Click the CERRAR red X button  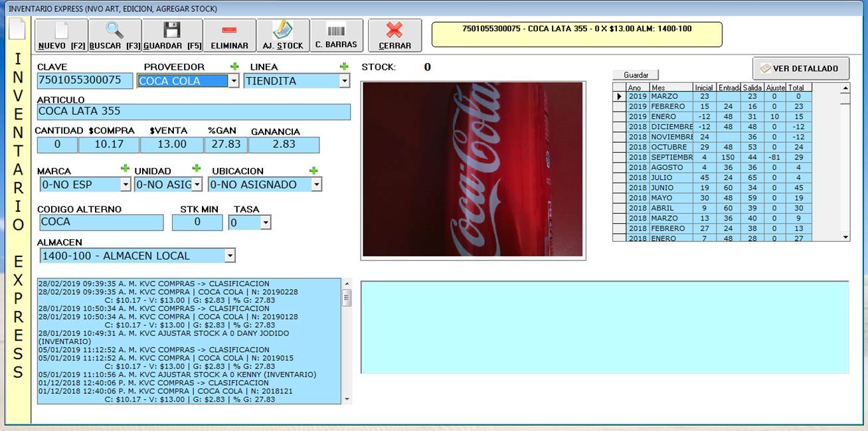(394, 35)
